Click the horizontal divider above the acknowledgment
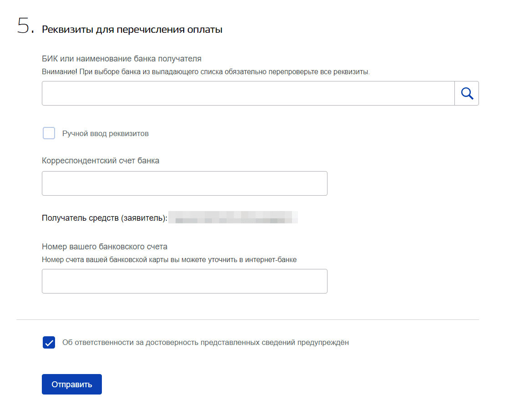The height and width of the screenshot is (420, 524). [247, 320]
